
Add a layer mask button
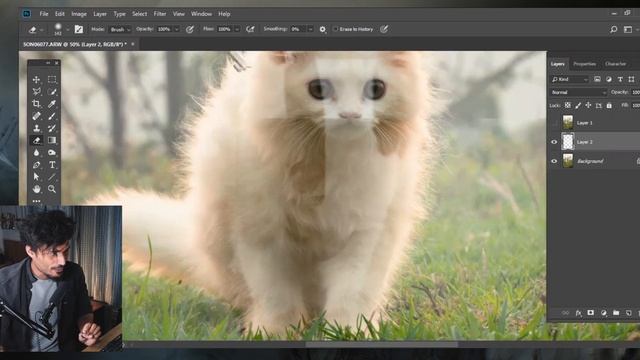click(x=591, y=313)
